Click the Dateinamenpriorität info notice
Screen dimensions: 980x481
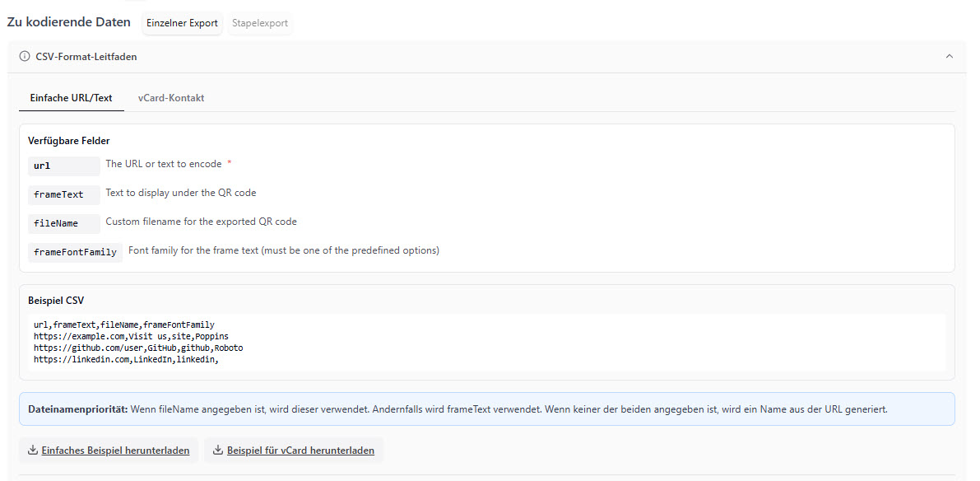[486, 409]
